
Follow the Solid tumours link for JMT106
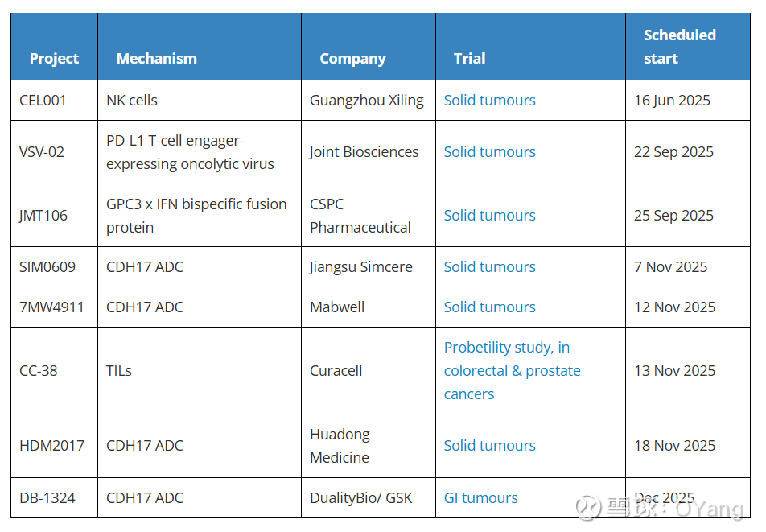(489, 216)
